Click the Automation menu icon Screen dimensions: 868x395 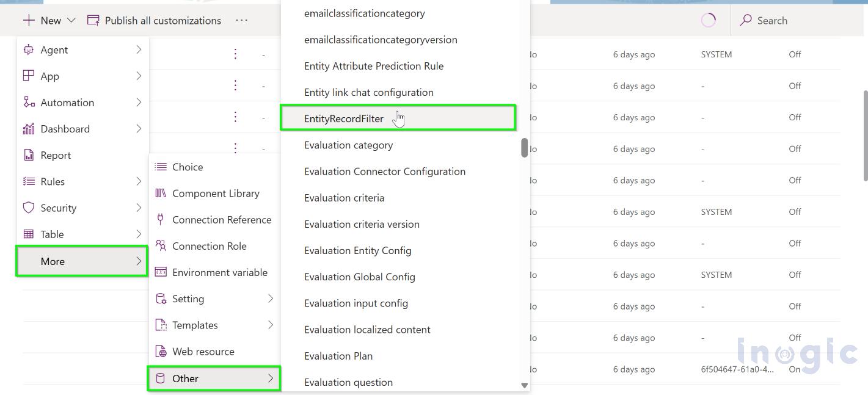tap(29, 102)
